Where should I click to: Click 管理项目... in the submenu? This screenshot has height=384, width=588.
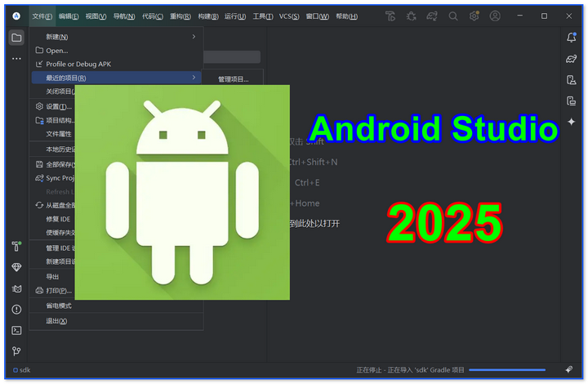(234, 79)
